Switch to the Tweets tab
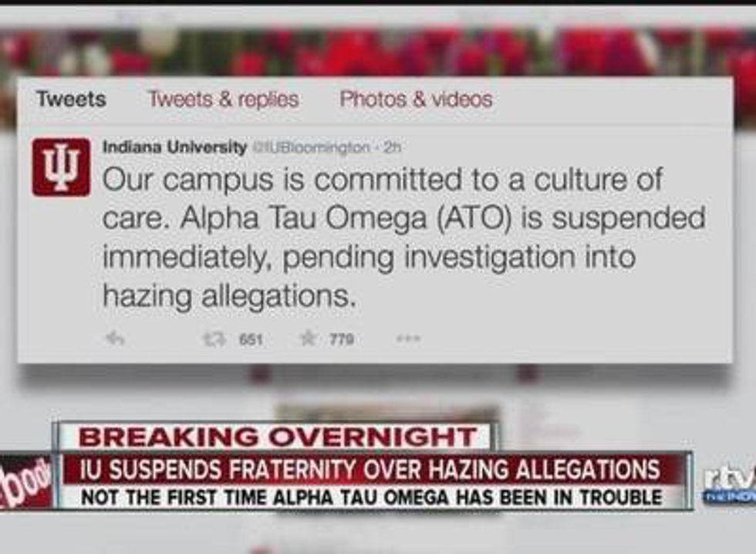This screenshot has width=756, height=554. pos(71,100)
